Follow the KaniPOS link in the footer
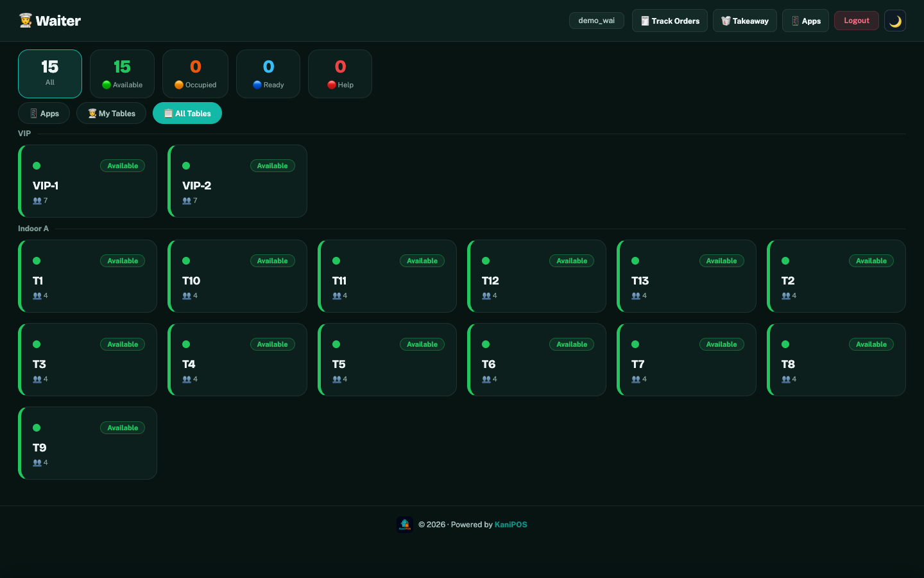Screen dimensions: 924x578 511,525
